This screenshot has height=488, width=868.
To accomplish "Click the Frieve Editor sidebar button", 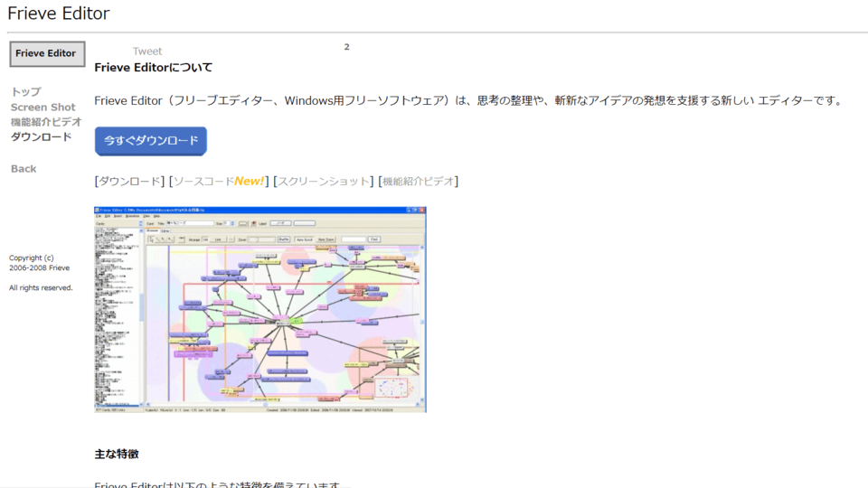I will click(47, 53).
